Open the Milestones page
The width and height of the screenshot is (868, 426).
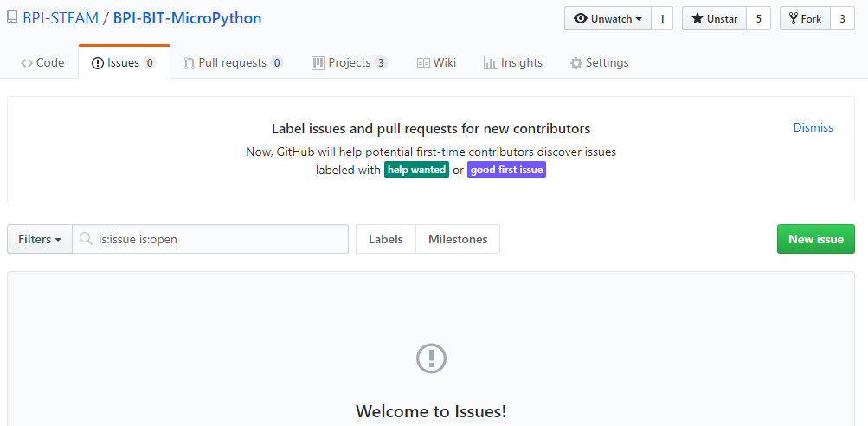[457, 239]
